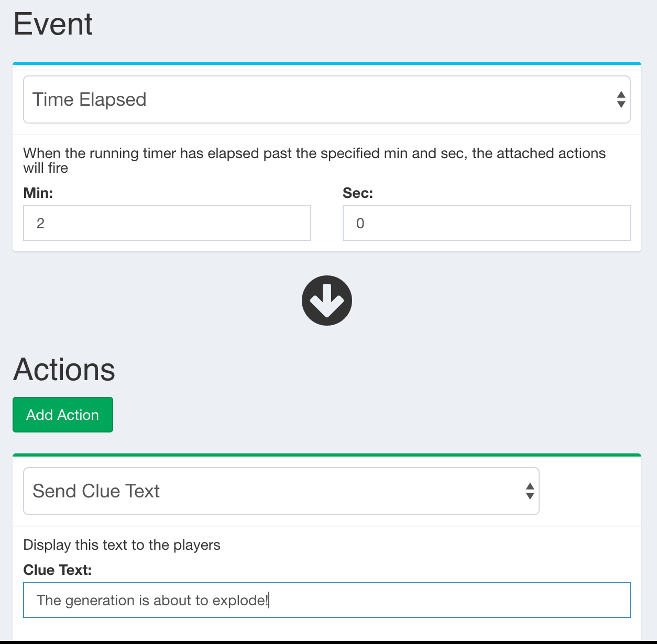Click the Actions heading text

[x=64, y=370]
